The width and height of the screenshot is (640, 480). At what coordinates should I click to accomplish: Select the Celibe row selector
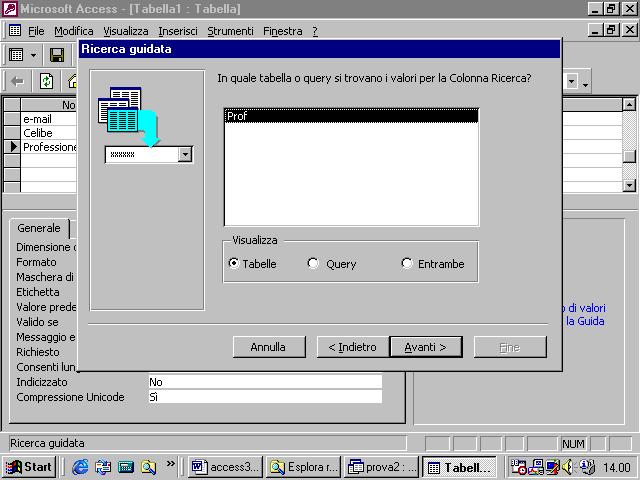click(12, 133)
